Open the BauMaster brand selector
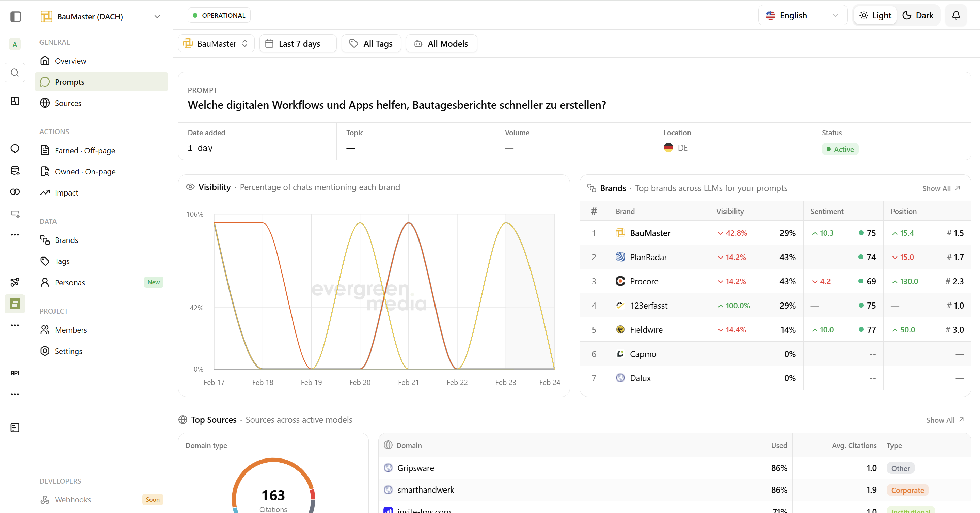The height and width of the screenshot is (513, 980). coord(216,43)
